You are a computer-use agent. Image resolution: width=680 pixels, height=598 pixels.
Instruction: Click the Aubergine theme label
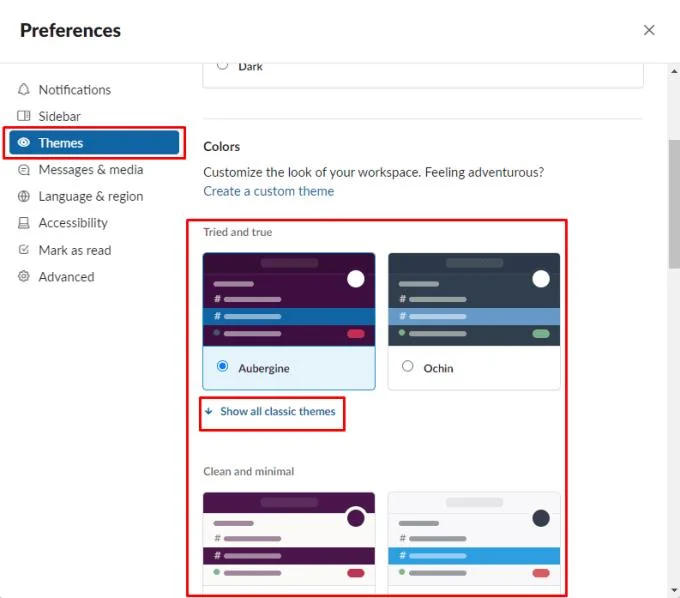coord(264,368)
